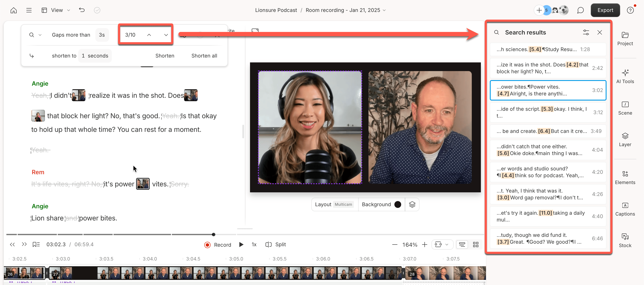Go to the home screen icon
The height and width of the screenshot is (285, 644).
pyautogui.click(x=13, y=10)
